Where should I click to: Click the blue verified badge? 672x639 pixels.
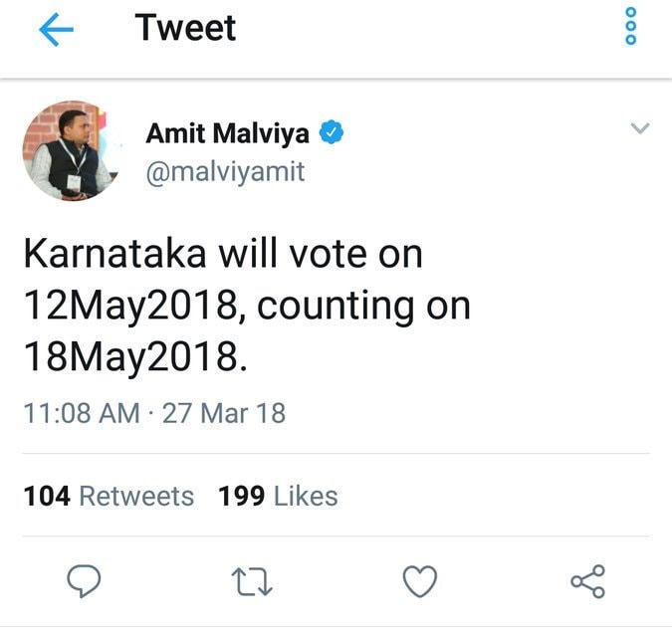(x=332, y=132)
